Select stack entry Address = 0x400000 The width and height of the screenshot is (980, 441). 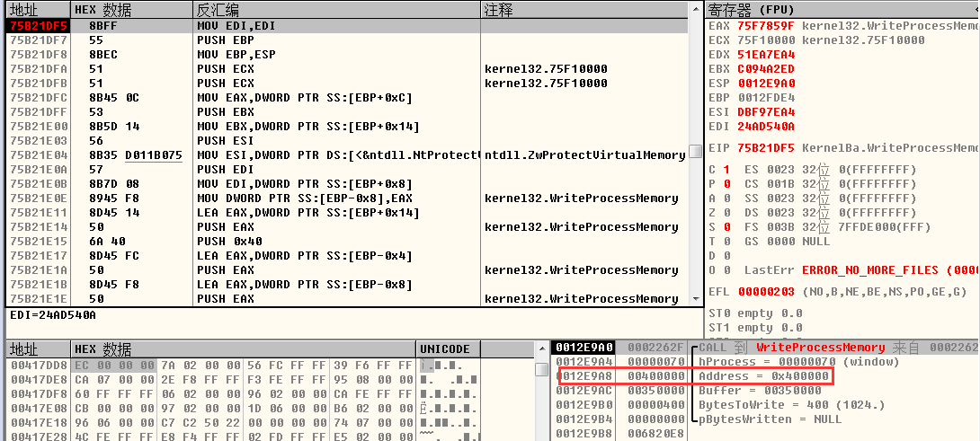point(763,376)
